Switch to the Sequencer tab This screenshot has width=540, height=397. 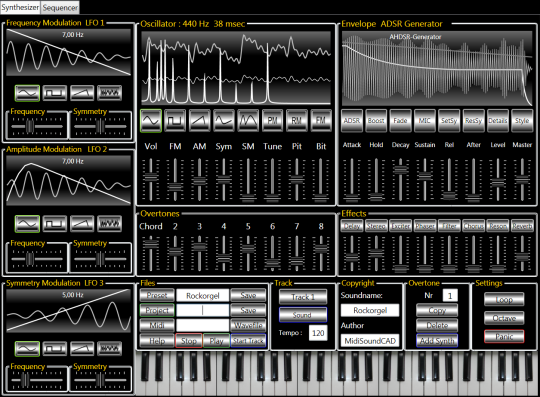click(60, 7)
